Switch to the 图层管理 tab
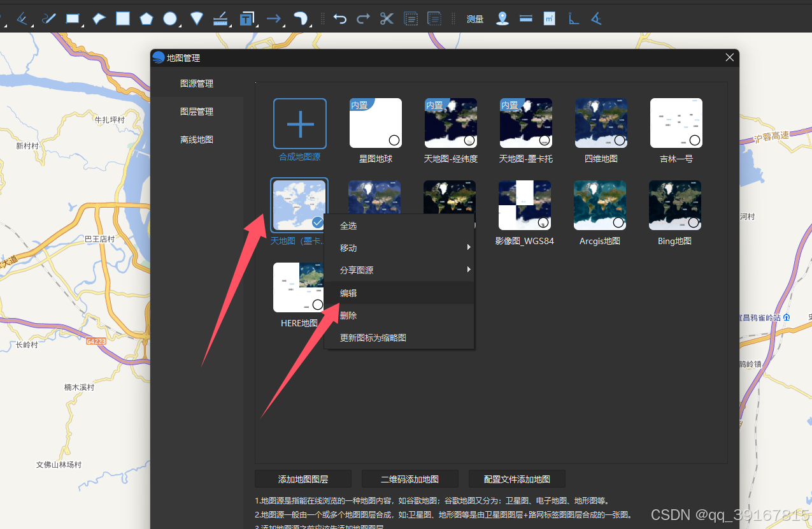 (x=197, y=112)
